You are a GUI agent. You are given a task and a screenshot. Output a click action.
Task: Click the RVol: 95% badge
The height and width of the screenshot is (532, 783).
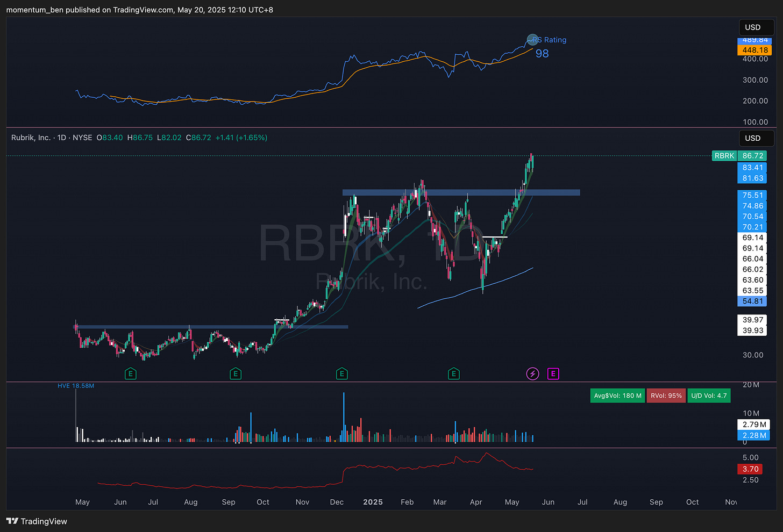click(666, 396)
